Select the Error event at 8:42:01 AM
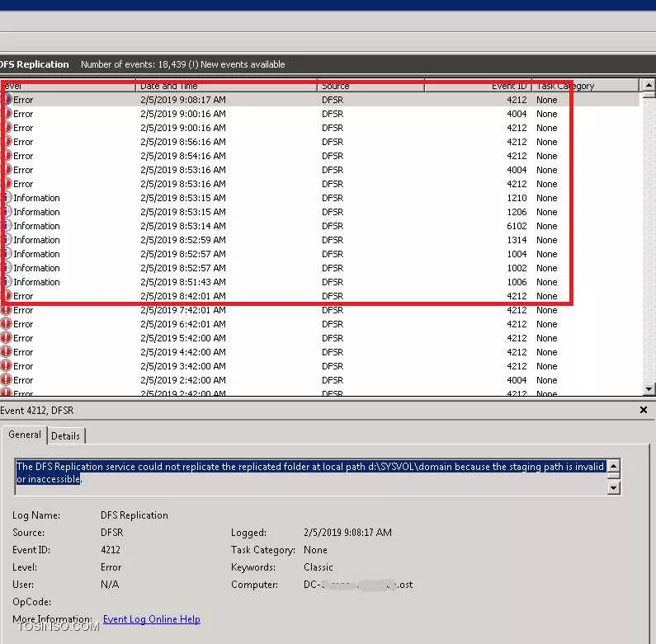The height and width of the screenshot is (644, 656). click(319, 296)
